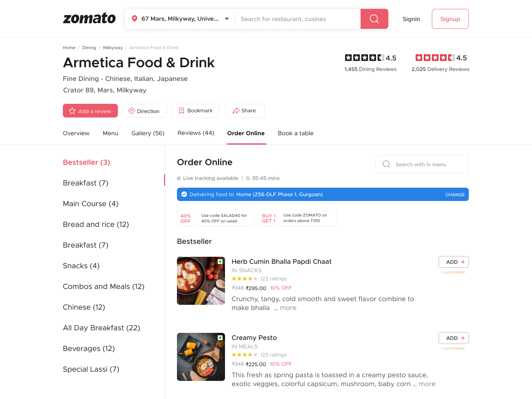Image resolution: width=532 pixels, height=399 pixels.
Task: Expand the delivery location dropdown arrow
Action: tap(227, 19)
